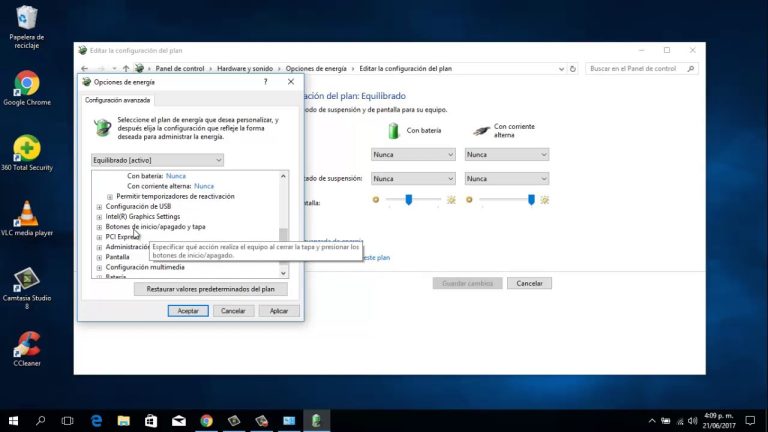The height and width of the screenshot is (432, 768).
Task: Launch Microsoft Edge from the taskbar
Action: 96,421
